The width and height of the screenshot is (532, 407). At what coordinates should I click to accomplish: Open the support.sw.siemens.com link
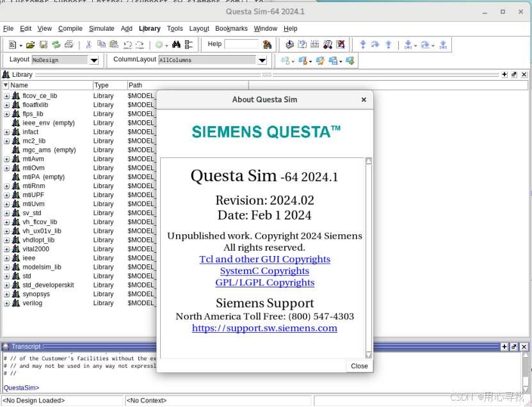264,328
